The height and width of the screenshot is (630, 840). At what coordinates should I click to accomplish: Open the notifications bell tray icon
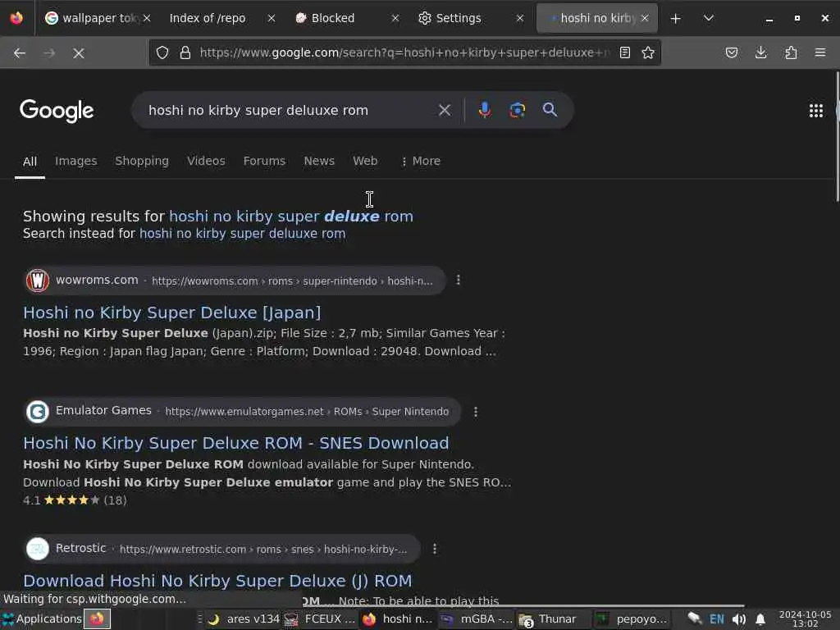(760, 619)
